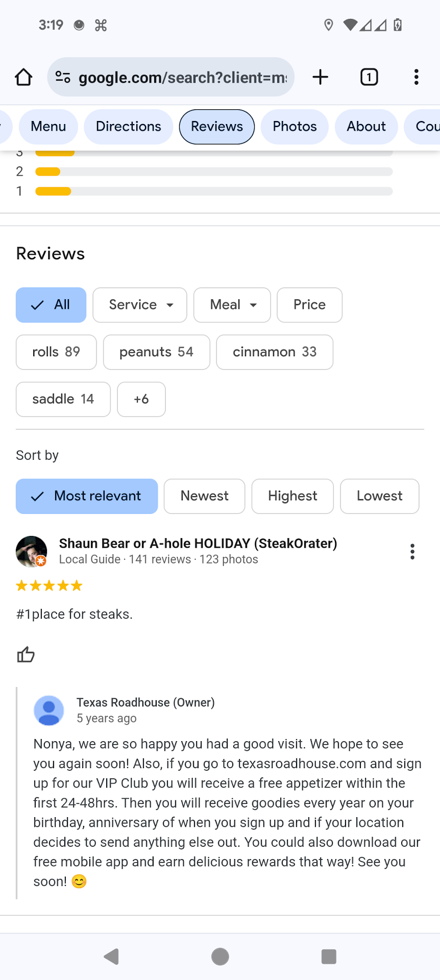Open a new tab with plus icon
440x980 pixels.
[x=320, y=77]
